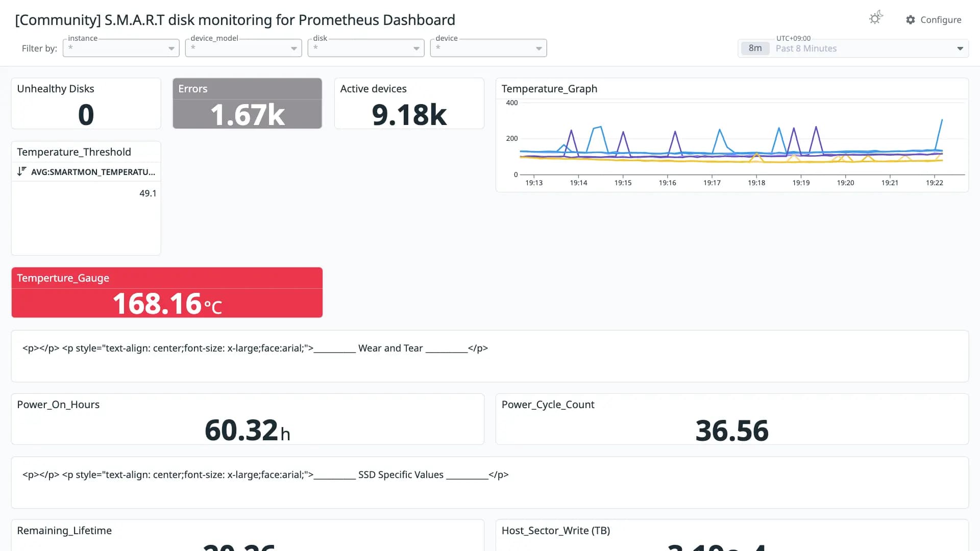Viewport: 980px width, 551px height.
Task: Open the disk filter dropdown
Action: coord(366,48)
